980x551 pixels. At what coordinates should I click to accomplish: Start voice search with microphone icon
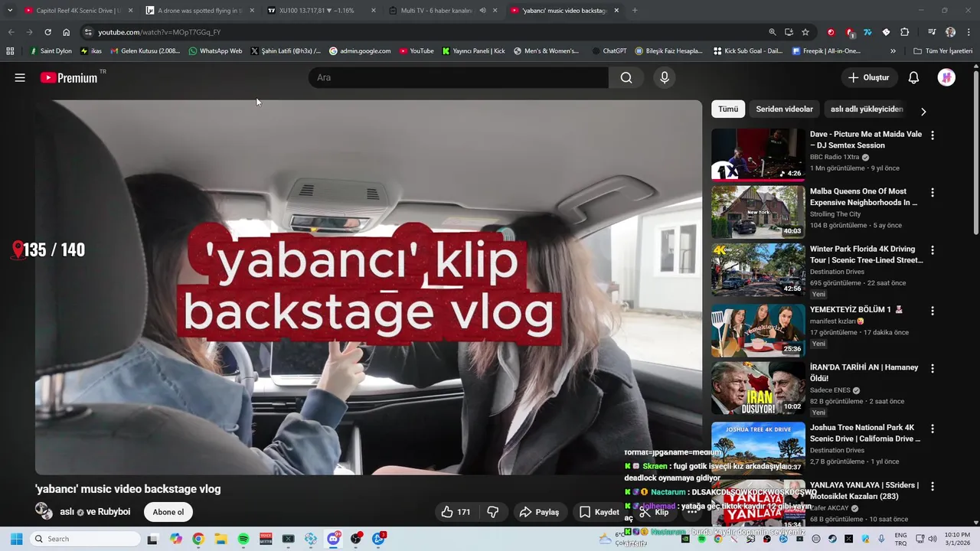coord(665,77)
